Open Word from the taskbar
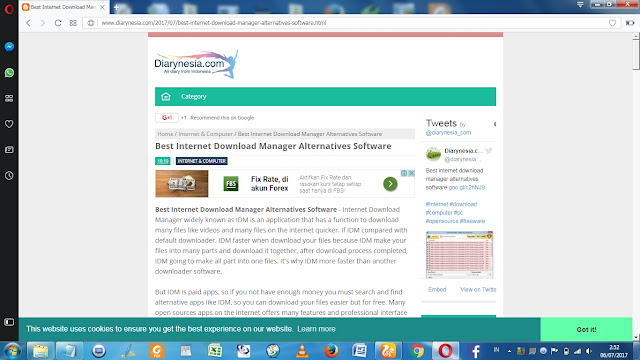 [360, 351]
